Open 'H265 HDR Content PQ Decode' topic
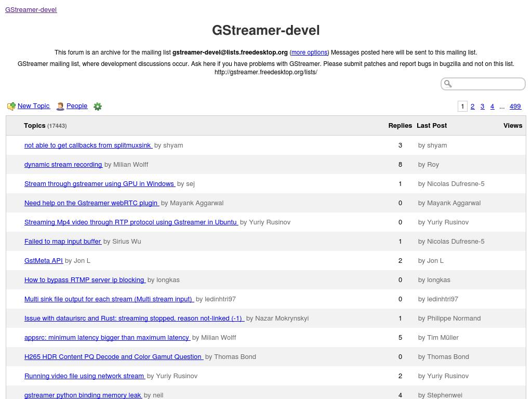The image size is (532, 399). (114, 356)
